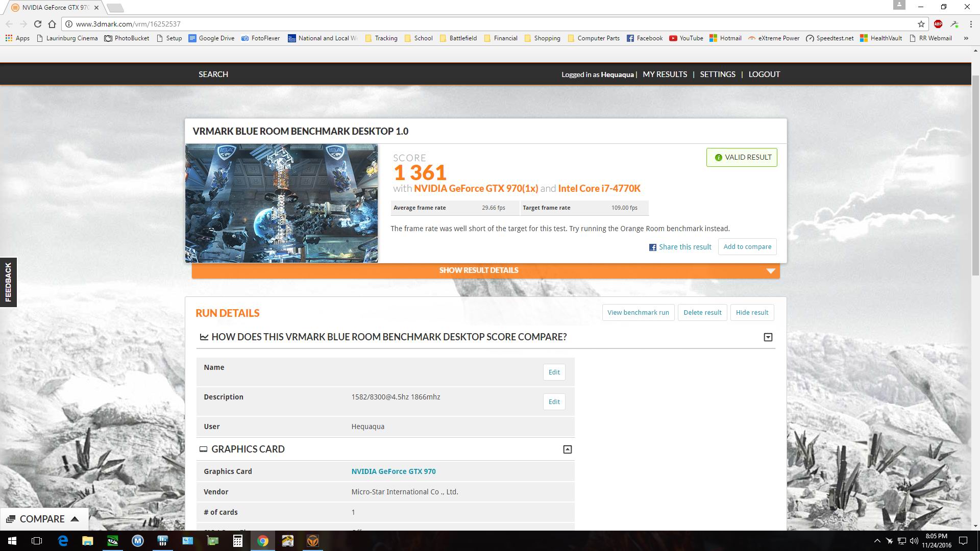Screen dimensions: 980x551
Task: Open the Chrome profile avatar button
Action: click(x=899, y=5)
